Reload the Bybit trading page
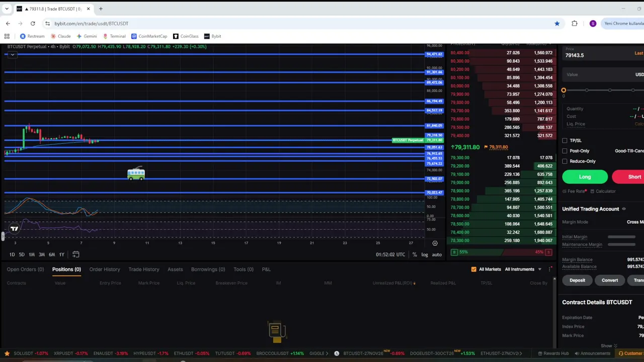This screenshot has width=644, height=362. [33, 24]
